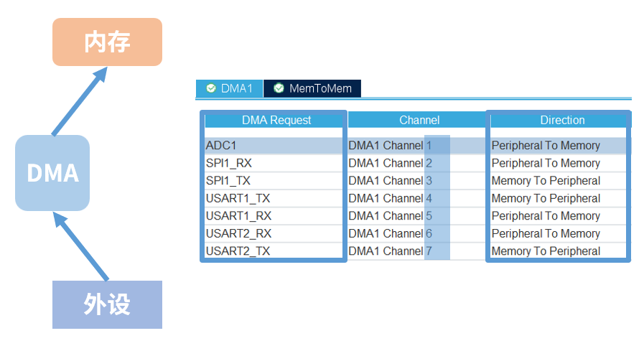
Task: Click the green check icon on MemToMem tab
Action: coord(279,88)
